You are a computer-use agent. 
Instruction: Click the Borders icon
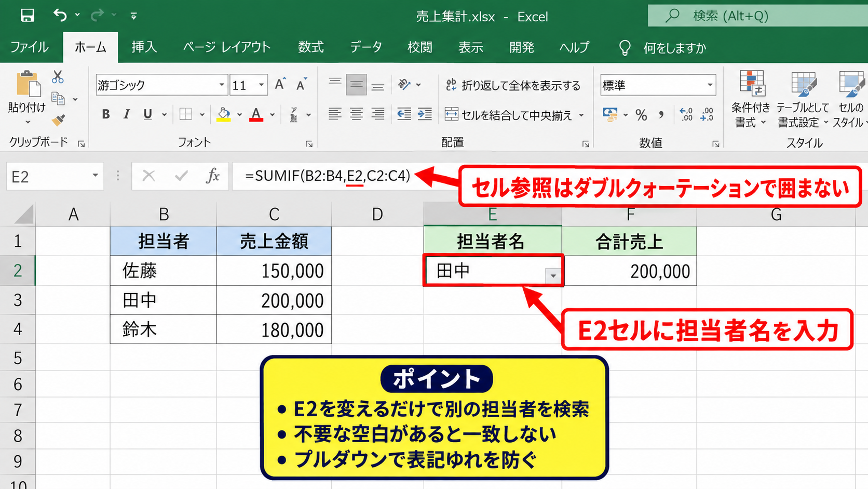(186, 114)
